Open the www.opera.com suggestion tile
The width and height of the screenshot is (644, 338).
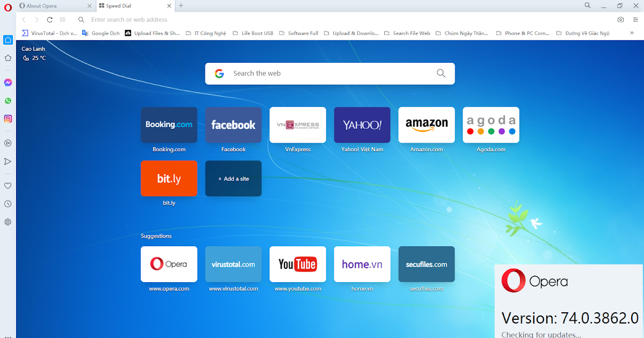[x=169, y=264]
